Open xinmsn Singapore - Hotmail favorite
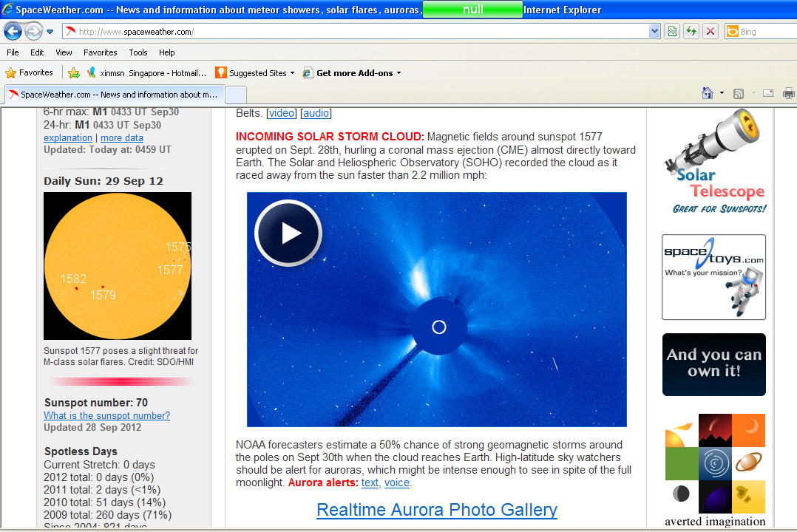 [x=147, y=73]
